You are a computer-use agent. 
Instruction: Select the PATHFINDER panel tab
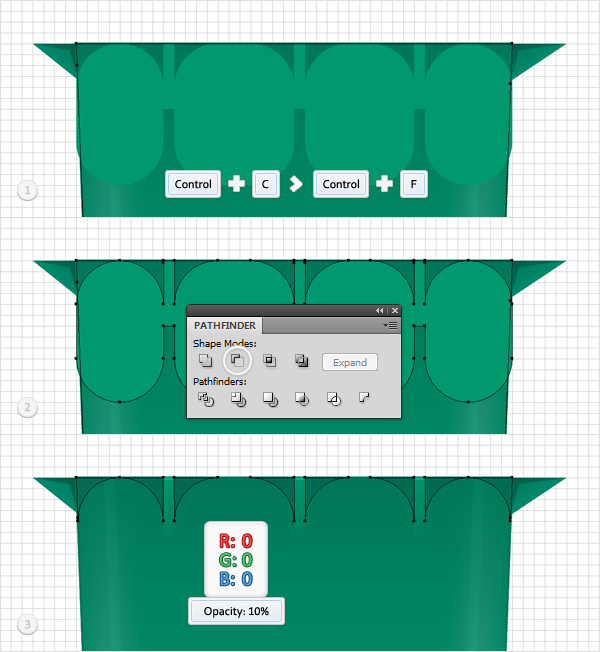(x=225, y=326)
